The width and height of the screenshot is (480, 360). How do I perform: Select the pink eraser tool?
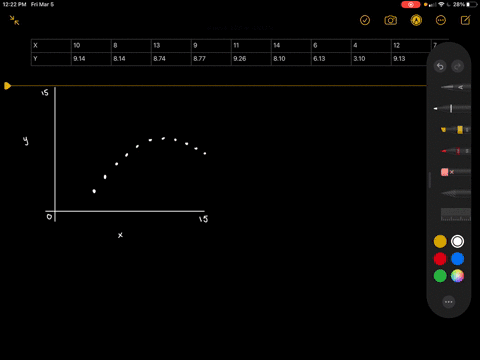click(456, 172)
